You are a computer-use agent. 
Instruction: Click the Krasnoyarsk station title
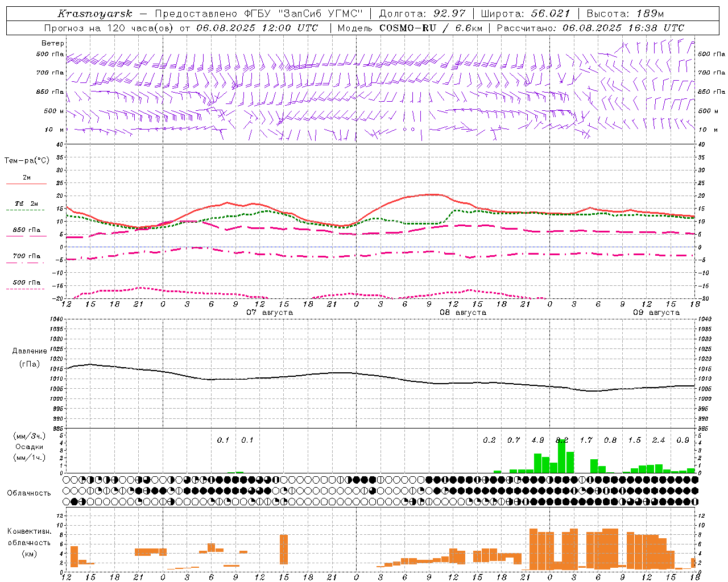coord(95,14)
